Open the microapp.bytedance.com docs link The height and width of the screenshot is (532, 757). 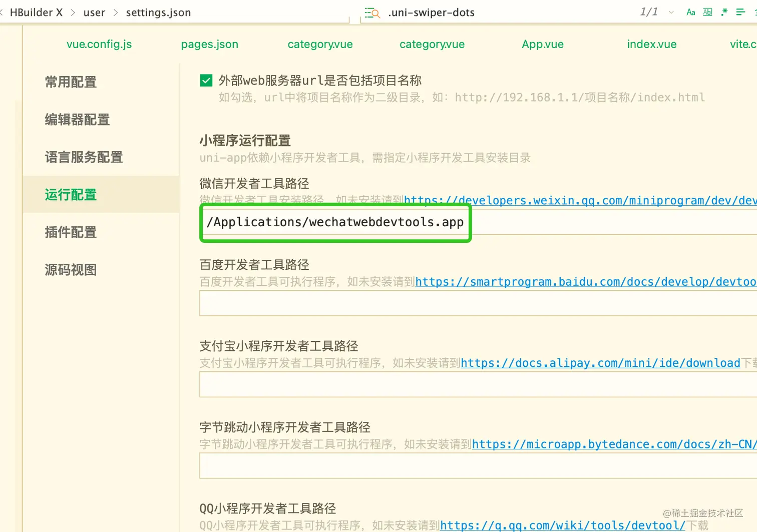click(x=614, y=444)
